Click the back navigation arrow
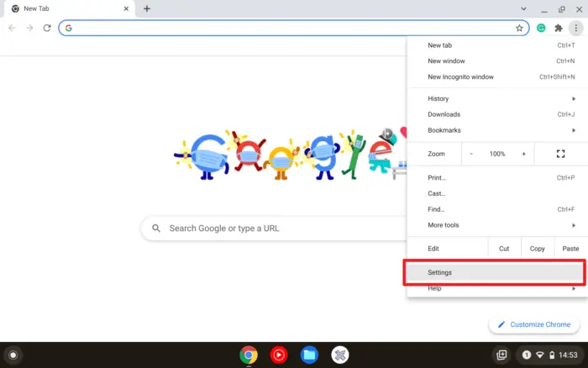The image size is (588, 368). coord(12,28)
